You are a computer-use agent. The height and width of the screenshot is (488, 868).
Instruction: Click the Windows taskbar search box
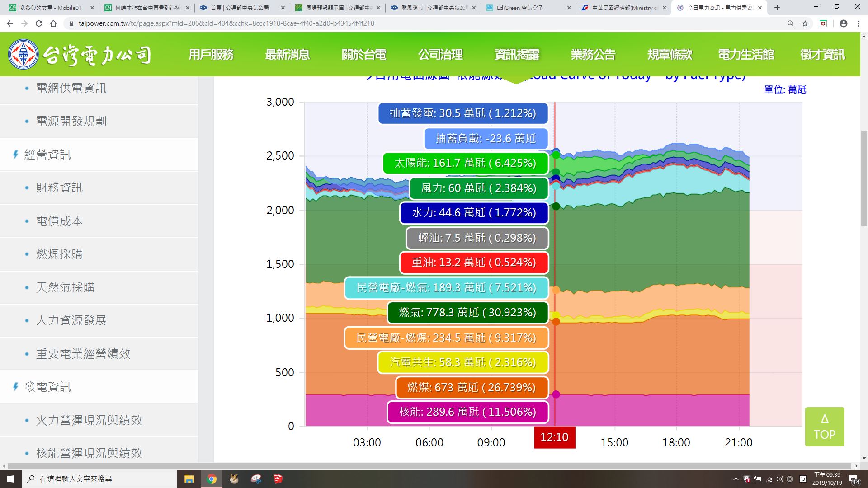99,479
